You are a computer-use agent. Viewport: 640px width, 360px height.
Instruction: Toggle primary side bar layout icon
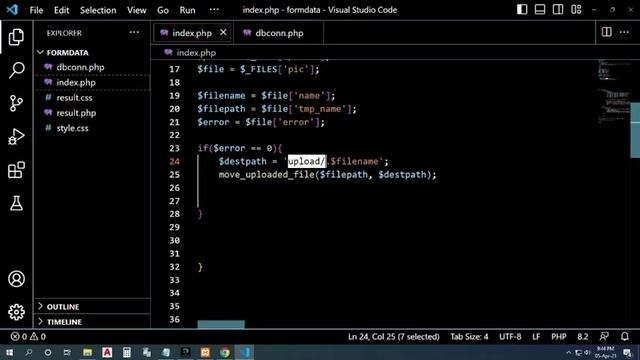point(522,9)
